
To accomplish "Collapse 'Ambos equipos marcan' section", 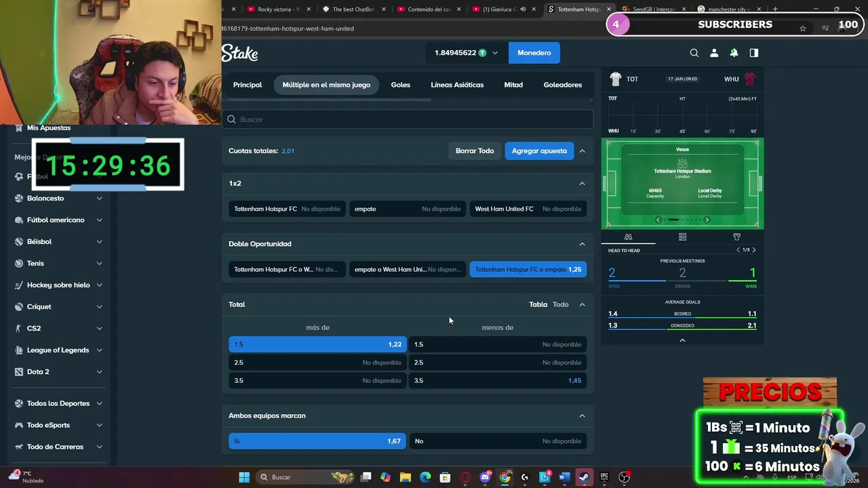I will click(582, 415).
